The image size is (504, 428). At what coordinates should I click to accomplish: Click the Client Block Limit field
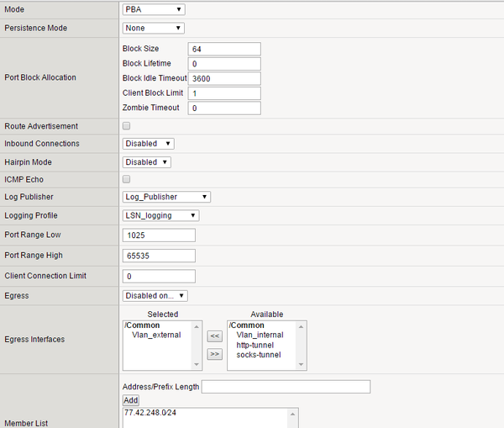tap(224, 93)
